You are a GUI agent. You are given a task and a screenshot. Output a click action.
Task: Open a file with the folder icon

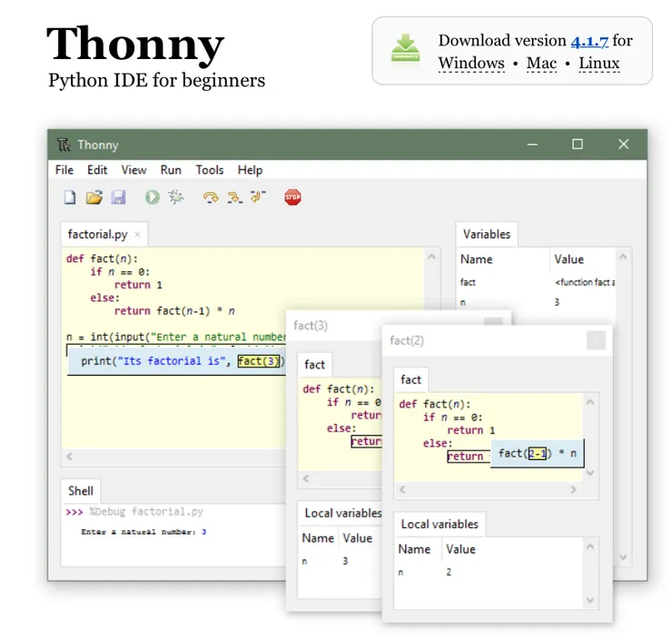[x=94, y=198]
